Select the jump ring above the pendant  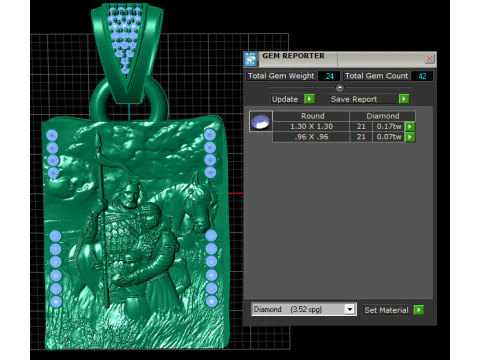[129, 100]
